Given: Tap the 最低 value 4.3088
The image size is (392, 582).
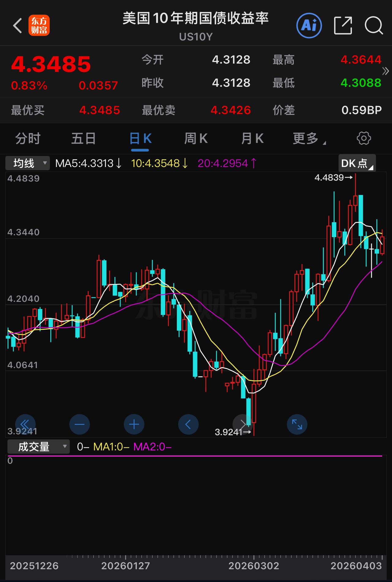Looking at the screenshot, I should point(361,83).
